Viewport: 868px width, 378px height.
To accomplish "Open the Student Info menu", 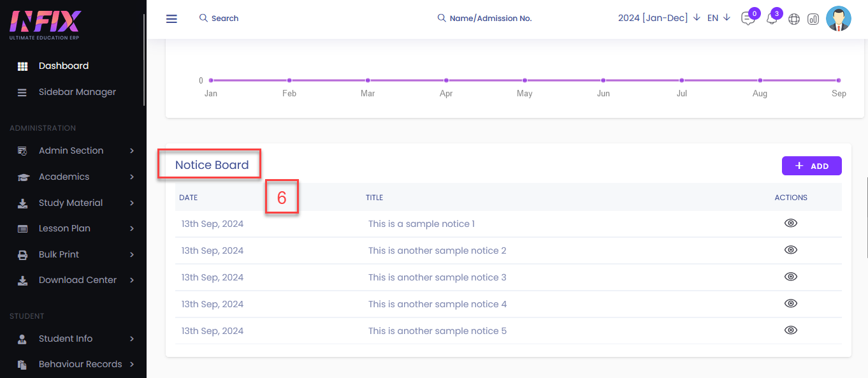I will tap(66, 338).
